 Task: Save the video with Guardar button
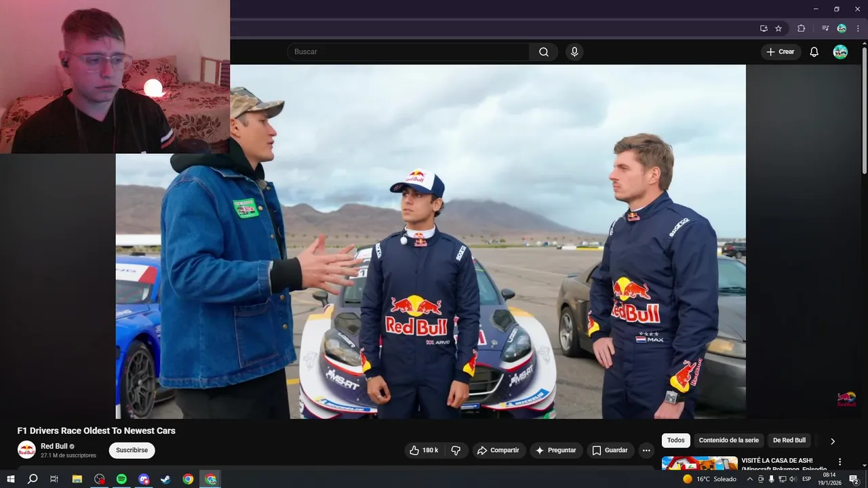pos(610,450)
